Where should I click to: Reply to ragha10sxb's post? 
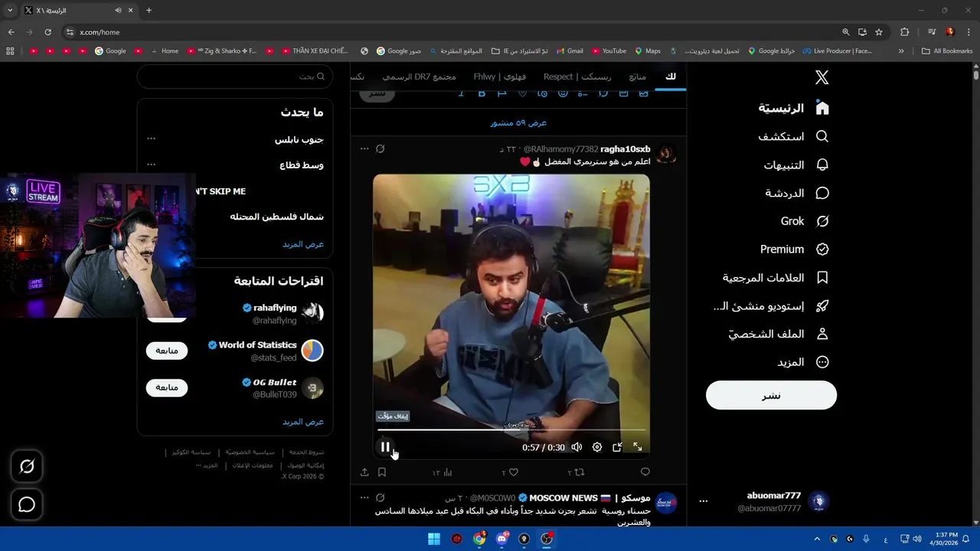(x=645, y=472)
